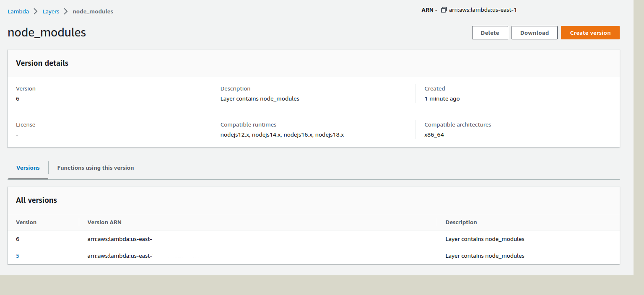Click the x86_64 architecture value
Viewport: 644px width, 295px height.
pyautogui.click(x=434, y=135)
